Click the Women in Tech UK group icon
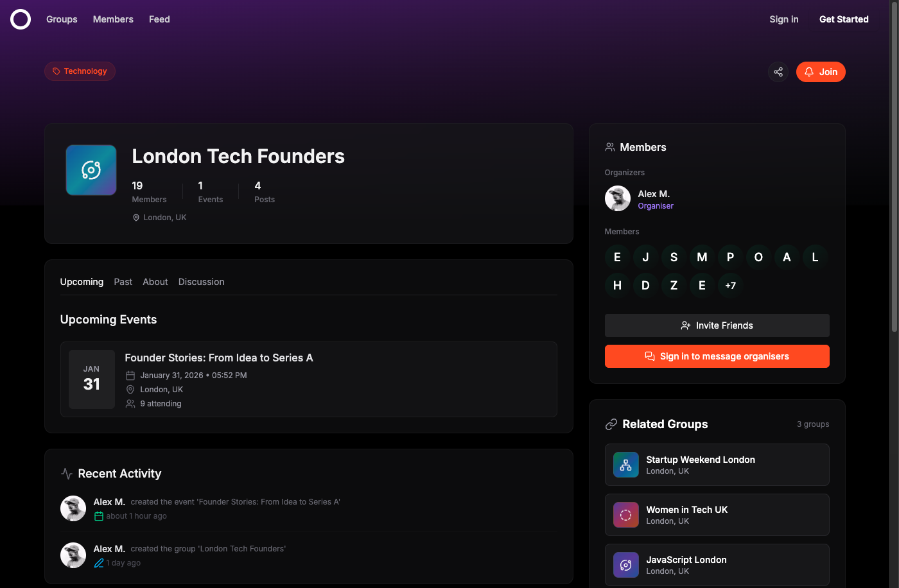This screenshot has width=899, height=588. click(x=625, y=515)
